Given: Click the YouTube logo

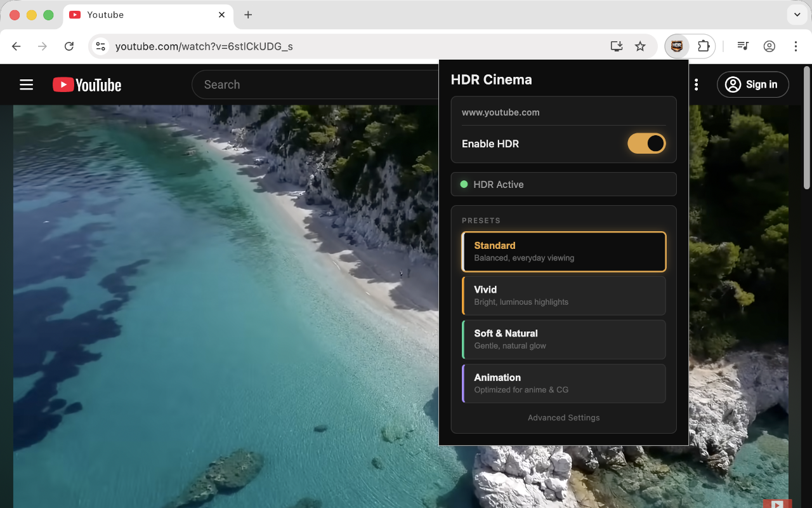Looking at the screenshot, I should (87, 84).
